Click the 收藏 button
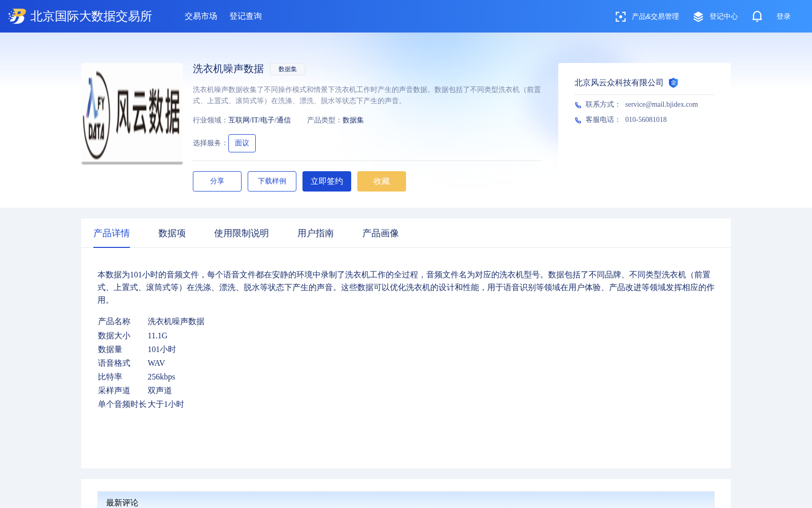Image resolution: width=812 pixels, height=508 pixels. pos(382,181)
